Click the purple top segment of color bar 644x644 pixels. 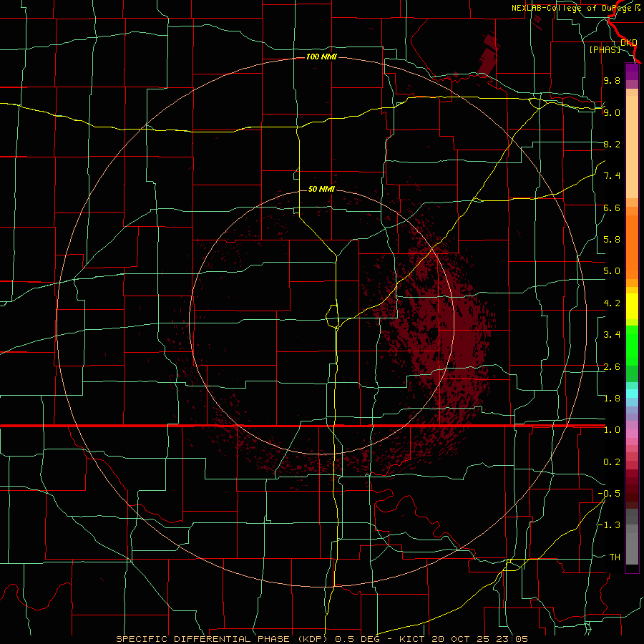tap(632, 72)
